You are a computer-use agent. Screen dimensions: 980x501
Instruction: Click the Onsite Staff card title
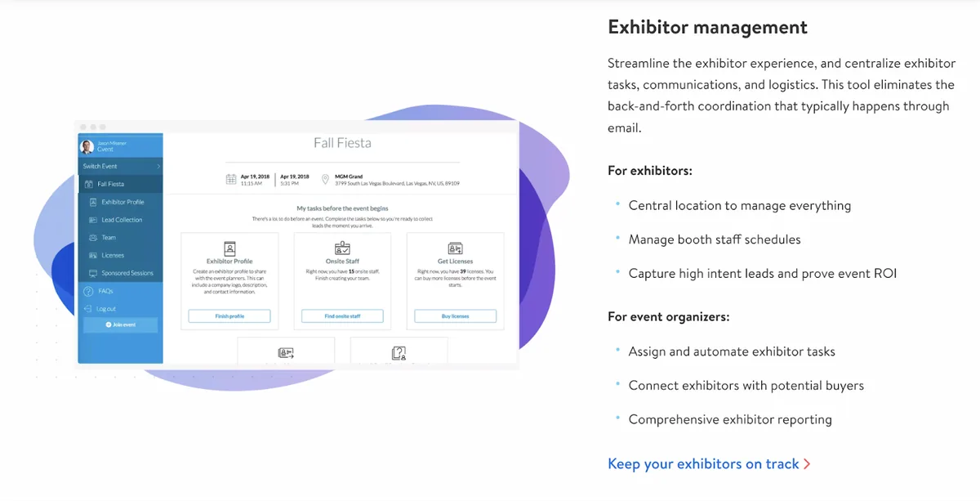click(342, 262)
